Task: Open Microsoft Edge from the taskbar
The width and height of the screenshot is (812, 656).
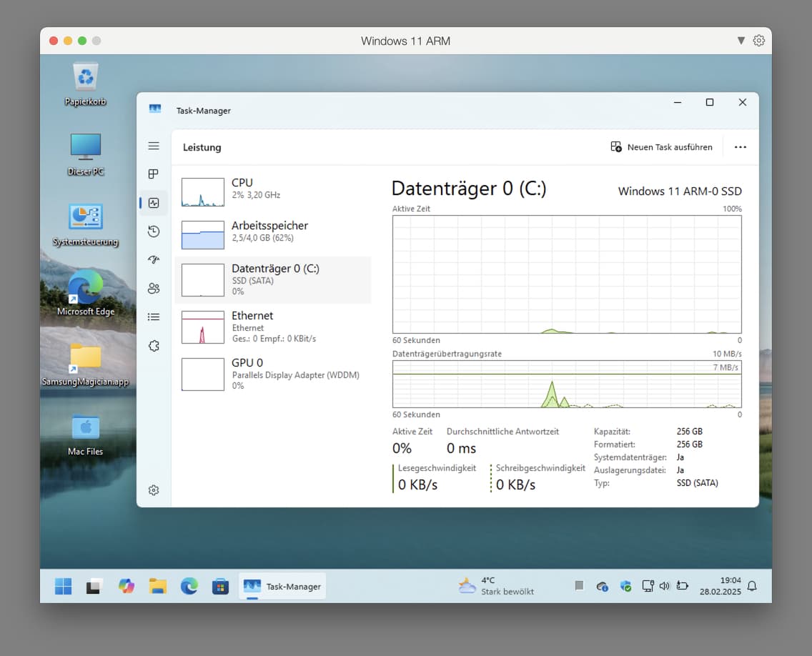Action: coord(189,586)
